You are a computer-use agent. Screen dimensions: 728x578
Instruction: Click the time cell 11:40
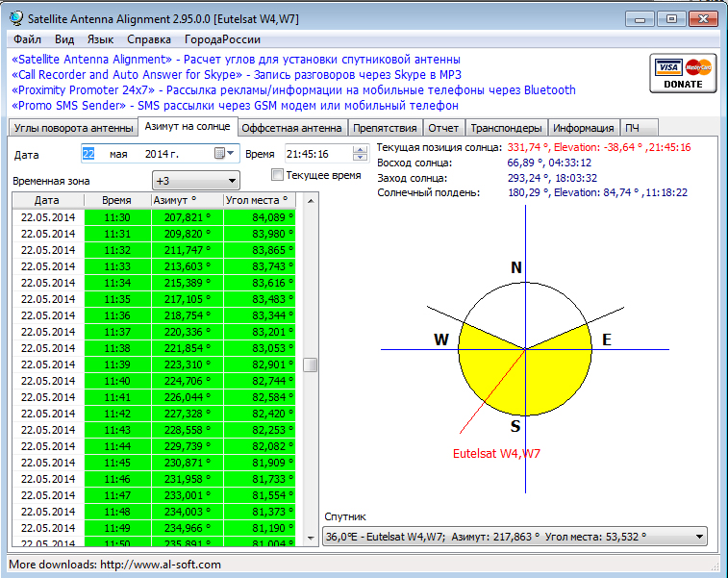[117, 381]
